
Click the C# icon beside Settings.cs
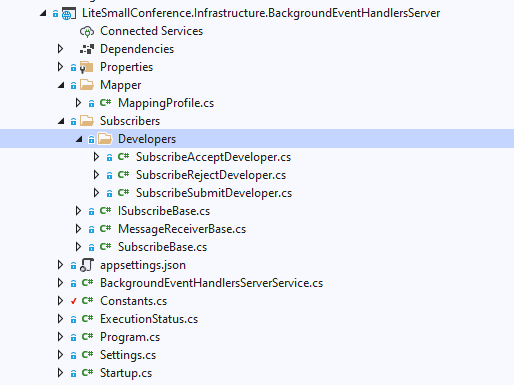[x=87, y=355]
